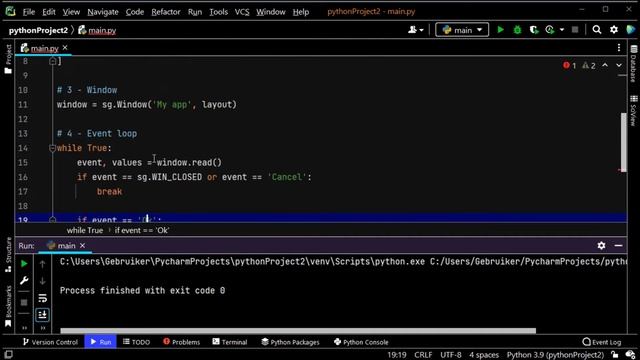Click the stop button in top toolbar

[x=575, y=30]
